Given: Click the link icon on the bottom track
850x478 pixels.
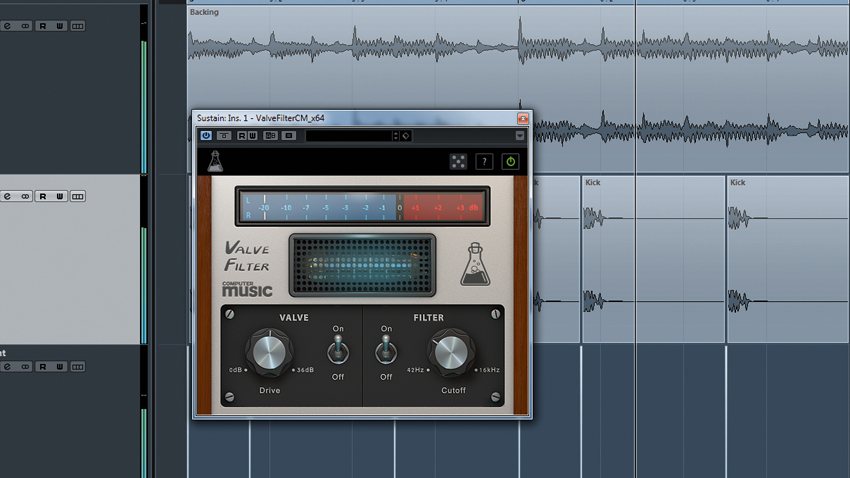Looking at the screenshot, I should tap(25, 367).
